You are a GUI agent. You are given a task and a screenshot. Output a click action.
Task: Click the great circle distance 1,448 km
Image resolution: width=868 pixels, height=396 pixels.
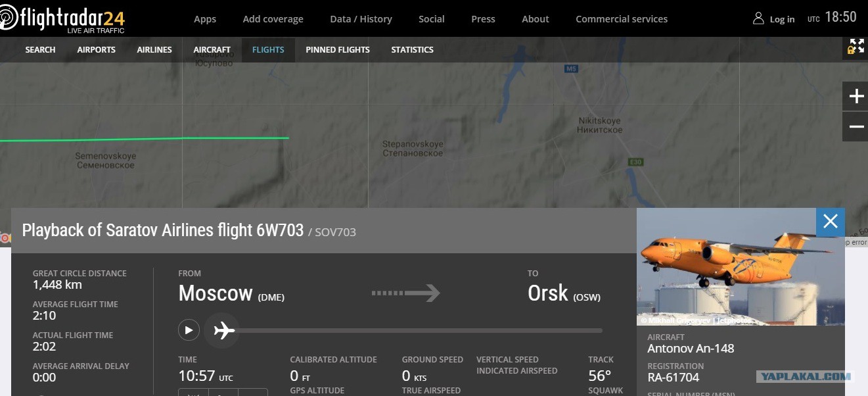tap(57, 285)
